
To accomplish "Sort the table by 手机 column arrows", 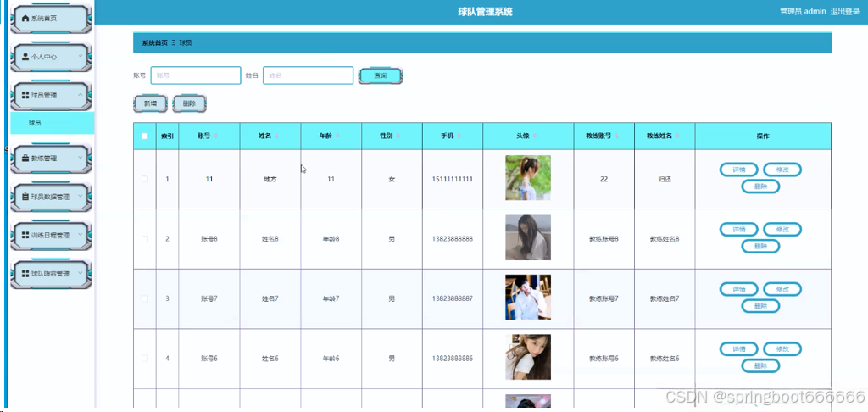I will coord(459,136).
